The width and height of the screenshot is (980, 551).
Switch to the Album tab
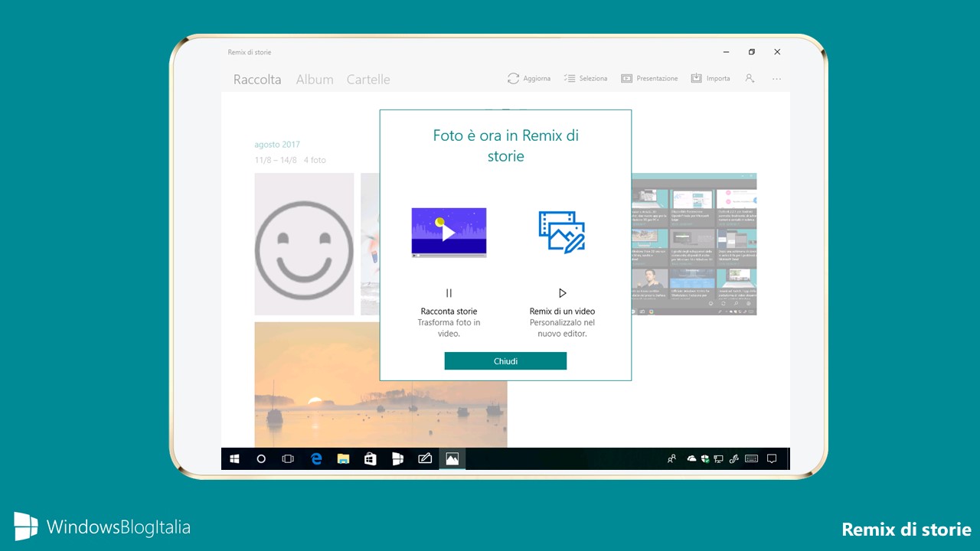click(315, 80)
